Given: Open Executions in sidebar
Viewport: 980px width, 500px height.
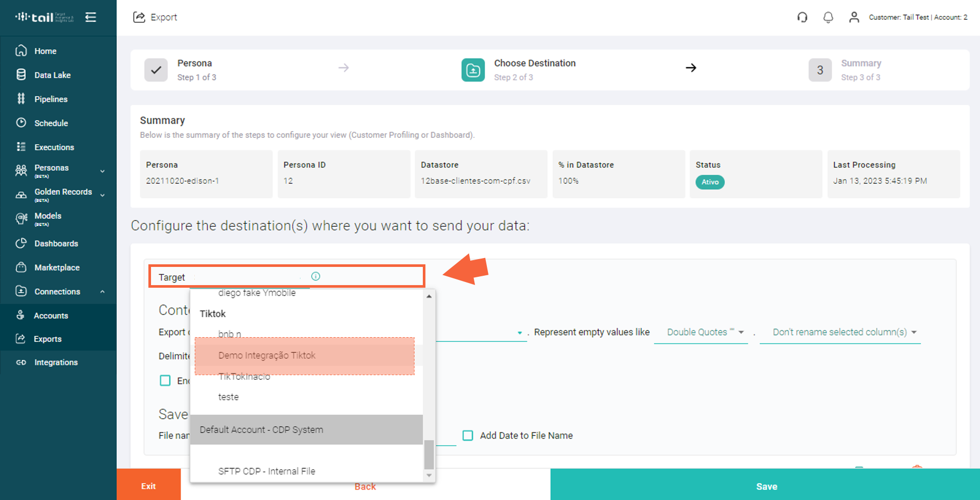Looking at the screenshot, I should (54, 147).
